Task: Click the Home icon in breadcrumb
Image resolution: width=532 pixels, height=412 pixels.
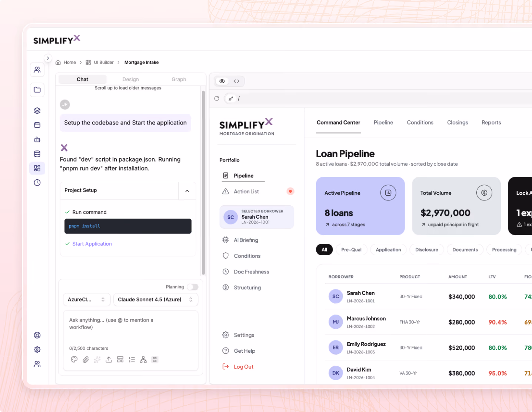Action: (x=58, y=63)
